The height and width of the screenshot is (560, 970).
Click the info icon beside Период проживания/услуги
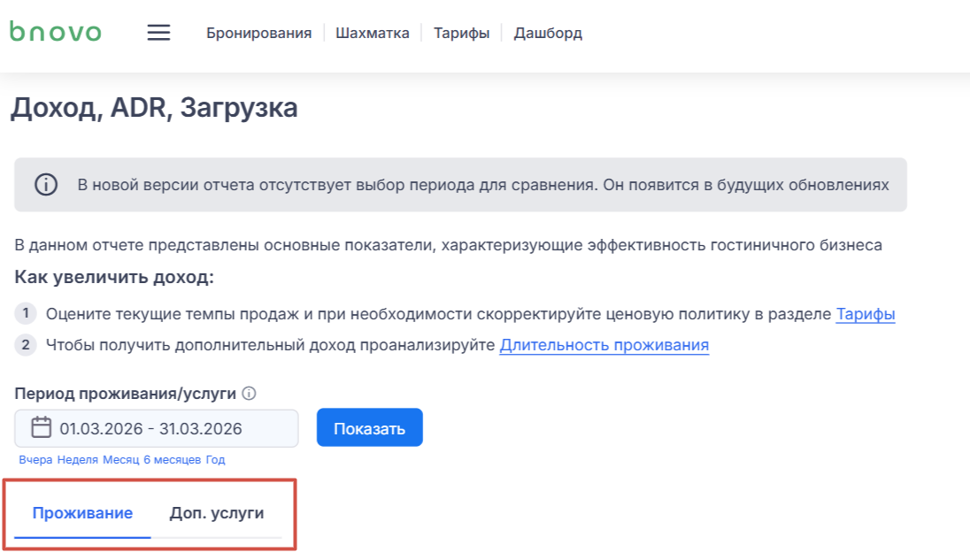[250, 394]
